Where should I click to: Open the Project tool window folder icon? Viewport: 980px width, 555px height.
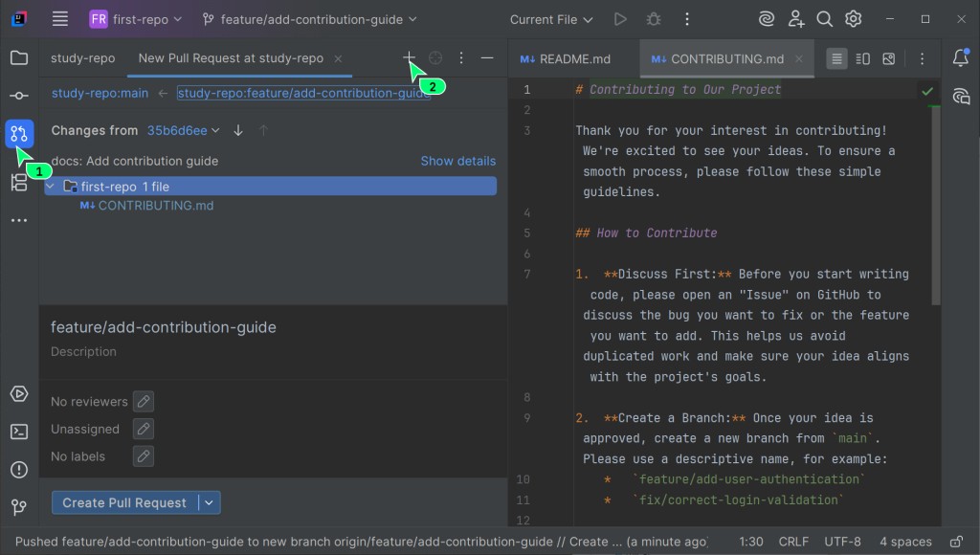point(19,58)
